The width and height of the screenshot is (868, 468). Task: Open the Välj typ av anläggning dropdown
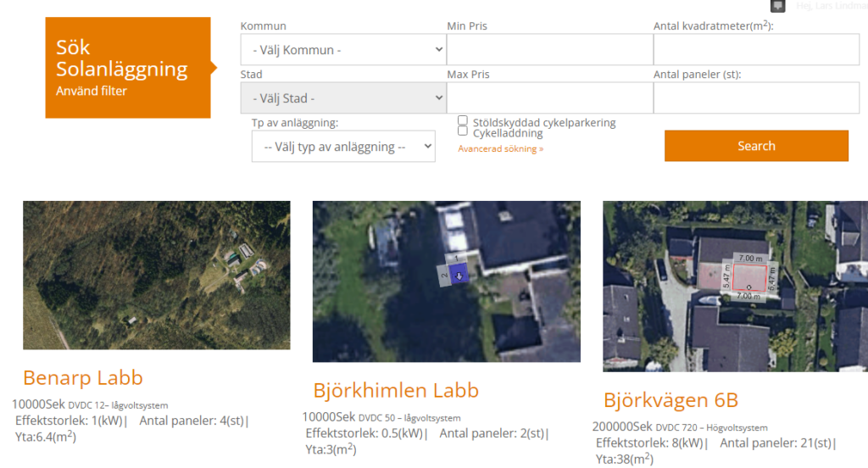(343, 147)
